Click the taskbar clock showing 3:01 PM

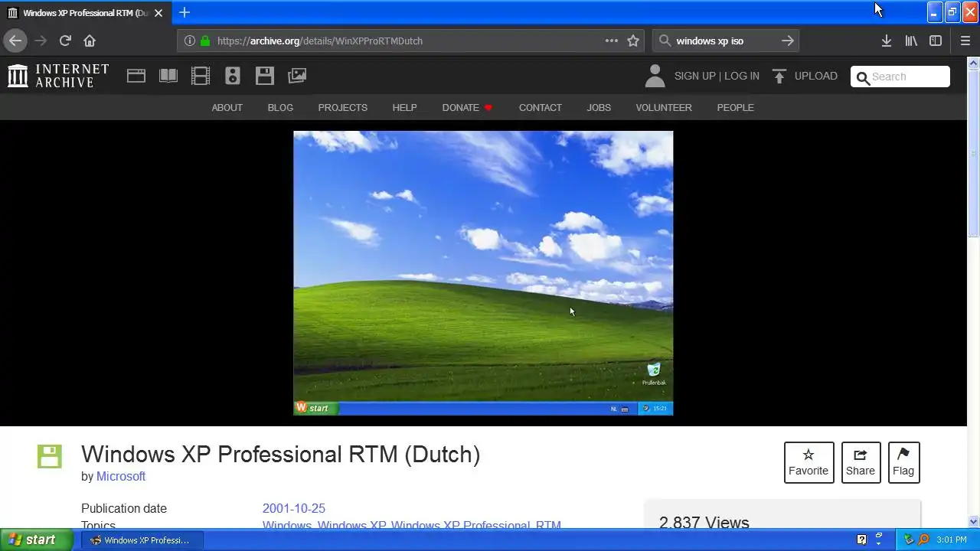[x=952, y=540]
